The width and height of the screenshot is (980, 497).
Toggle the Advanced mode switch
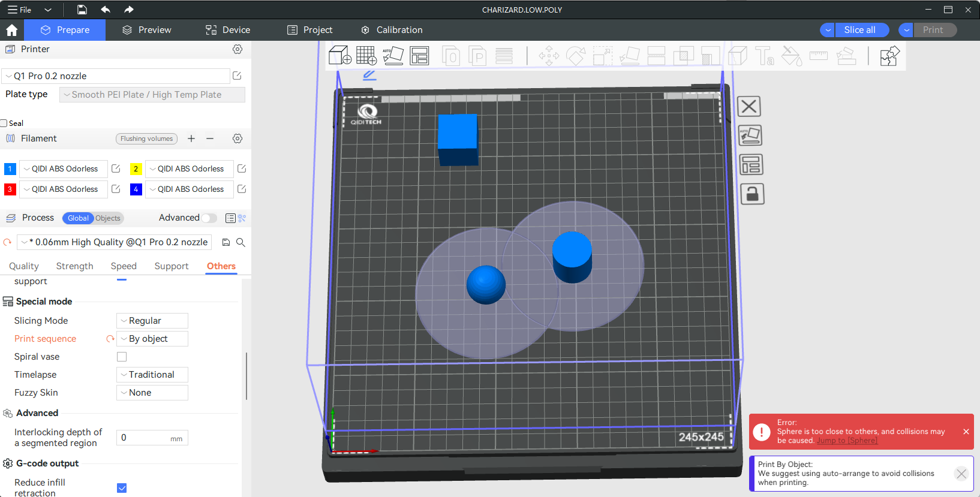point(209,218)
